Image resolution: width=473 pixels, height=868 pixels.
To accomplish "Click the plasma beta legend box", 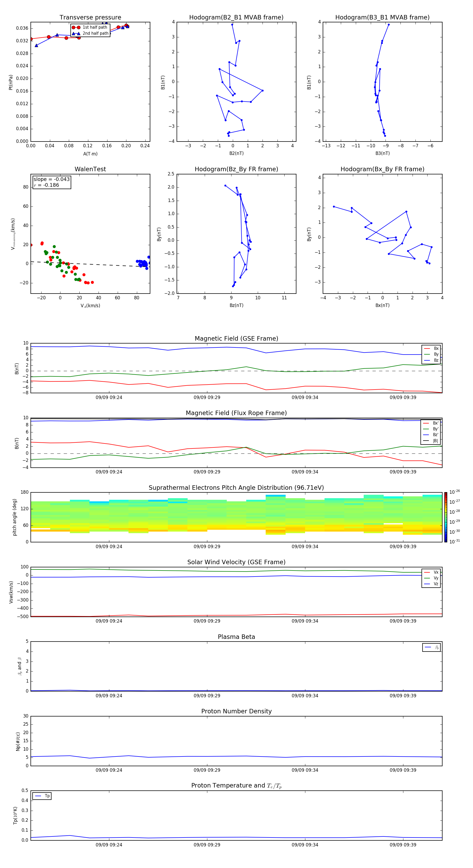I will (x=431, y=647).
